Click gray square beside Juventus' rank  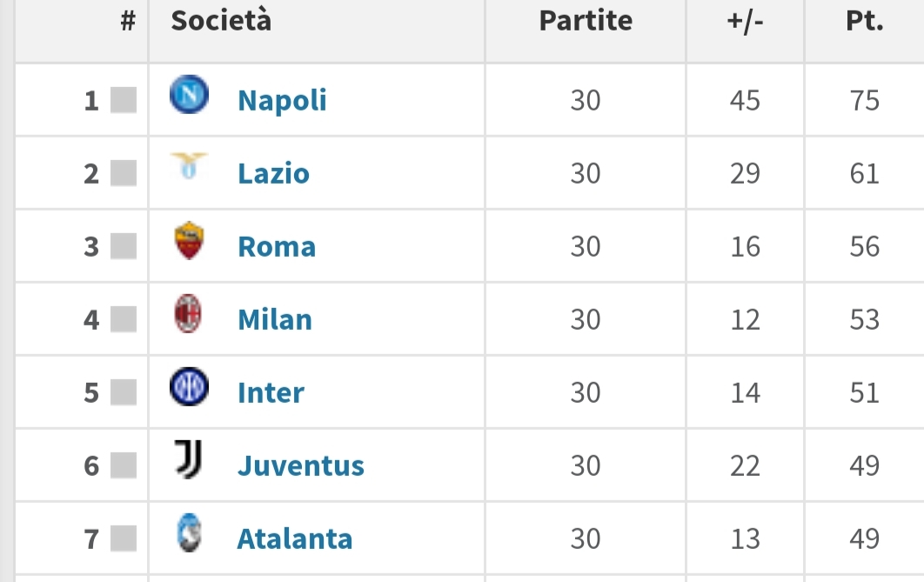[124, 466]
